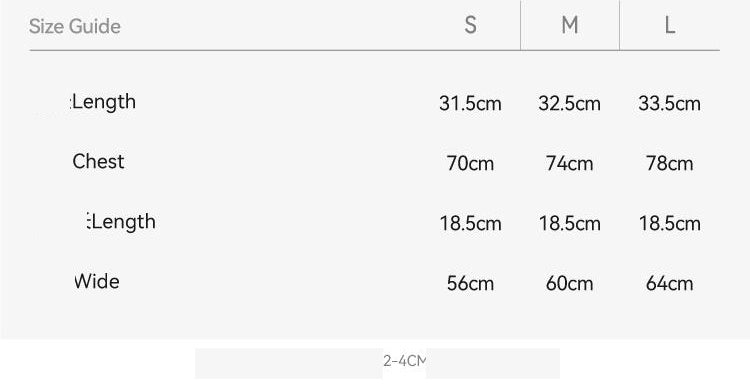750x390 pixels.
Task: Select the L size column header
Action: [670, 25]
